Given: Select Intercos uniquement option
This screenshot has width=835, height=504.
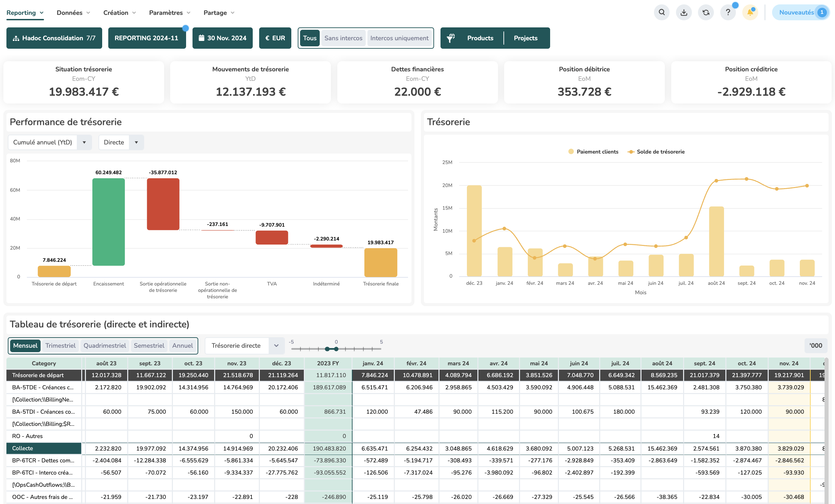Looking at the screenshot, I should (399, 38).
